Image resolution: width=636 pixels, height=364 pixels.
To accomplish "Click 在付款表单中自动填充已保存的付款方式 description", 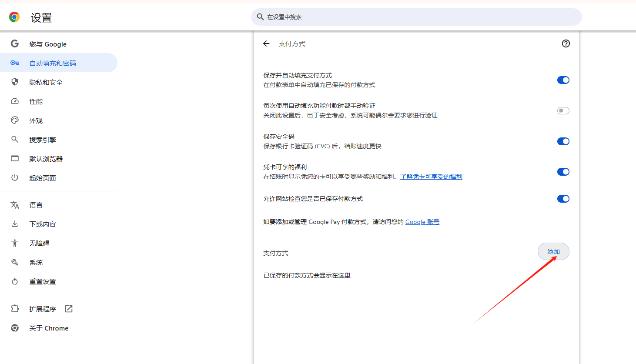I will click(x=319, y=85).
